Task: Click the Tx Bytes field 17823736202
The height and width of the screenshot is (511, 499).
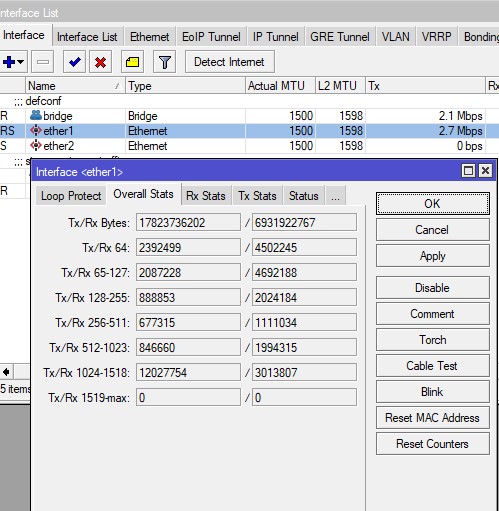Action: [x=188, y=222]
